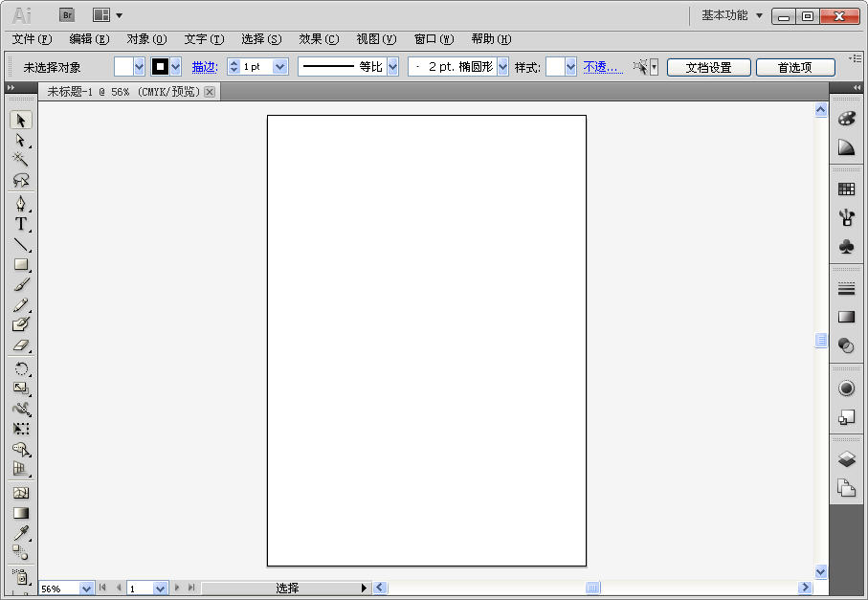Click the 描边 link text

(204, 67)
